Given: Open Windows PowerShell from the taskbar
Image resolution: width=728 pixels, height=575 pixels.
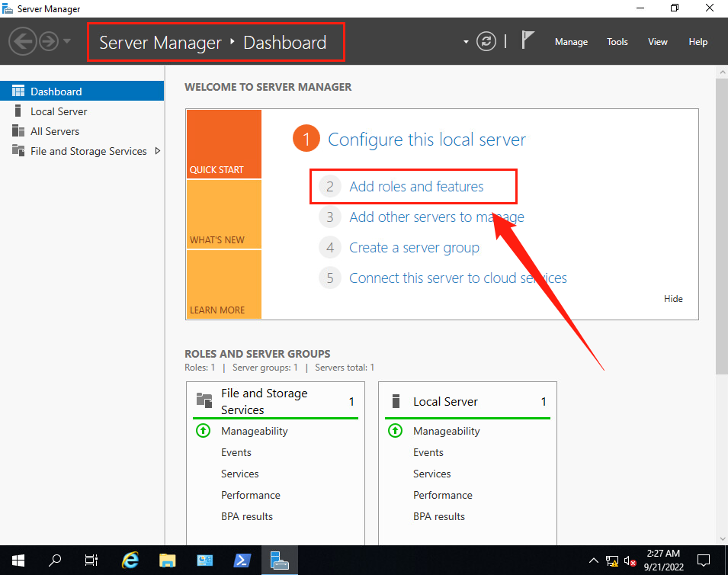Looking at the screenshot, I should point(243,561).
